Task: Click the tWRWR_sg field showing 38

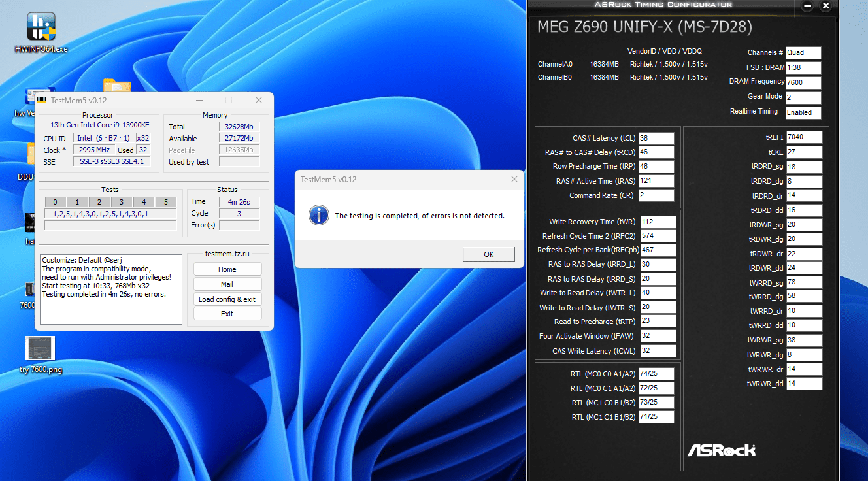Action: [x=804, y=340]
